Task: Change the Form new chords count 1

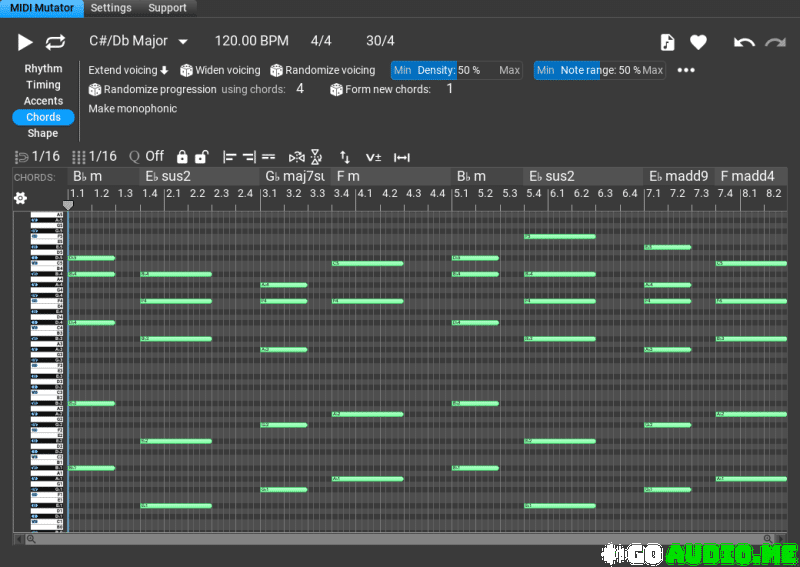Action: [x=449, y=89]
